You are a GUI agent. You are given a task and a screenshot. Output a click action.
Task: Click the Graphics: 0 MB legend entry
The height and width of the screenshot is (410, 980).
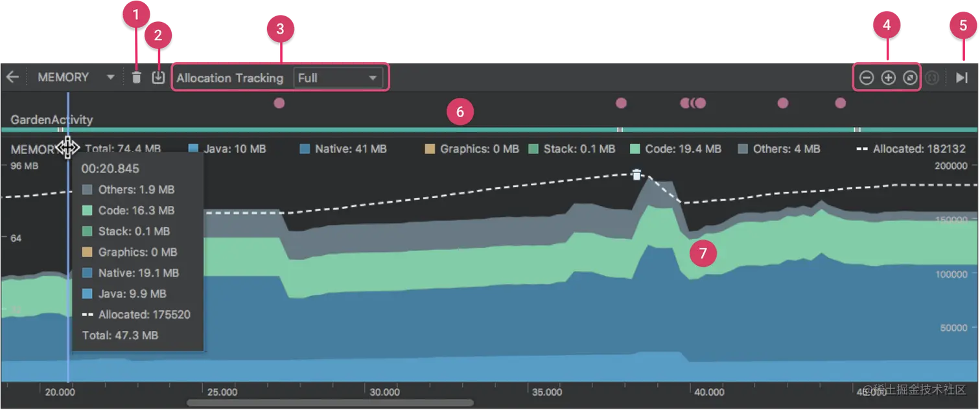click(x=472, y=149)
